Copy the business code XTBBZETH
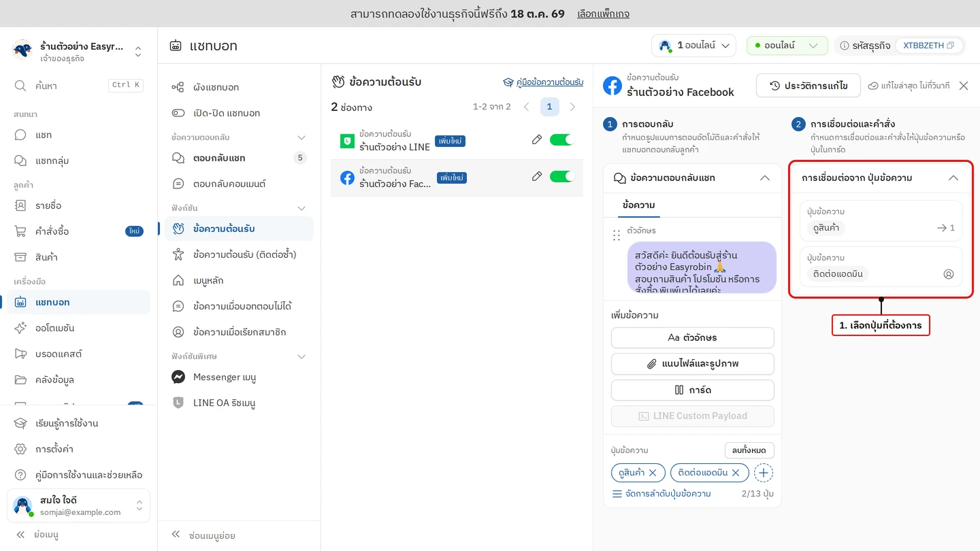Image resolution: width=980 pixels, height=551 pixels. [950, 46]
